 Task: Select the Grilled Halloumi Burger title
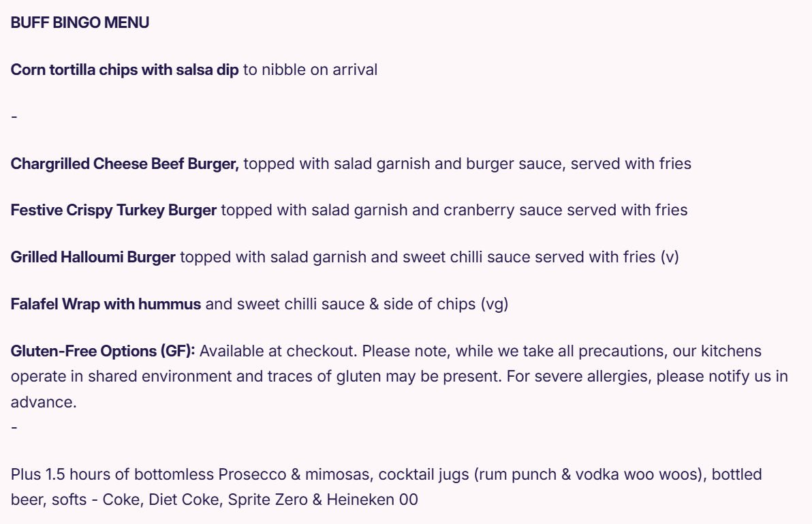[93, 258]
